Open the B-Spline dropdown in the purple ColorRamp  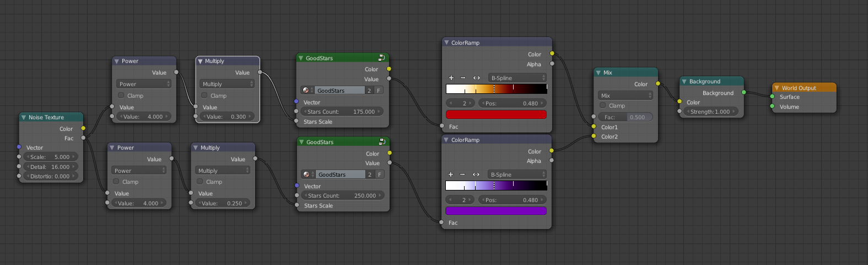click(x=517, y=174)
